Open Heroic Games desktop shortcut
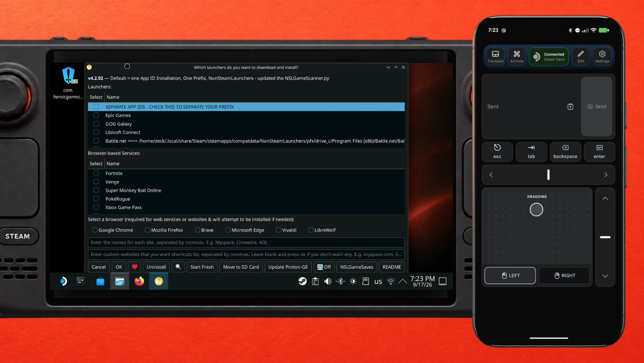Screen dimensions: 644x363 (68, 83)
